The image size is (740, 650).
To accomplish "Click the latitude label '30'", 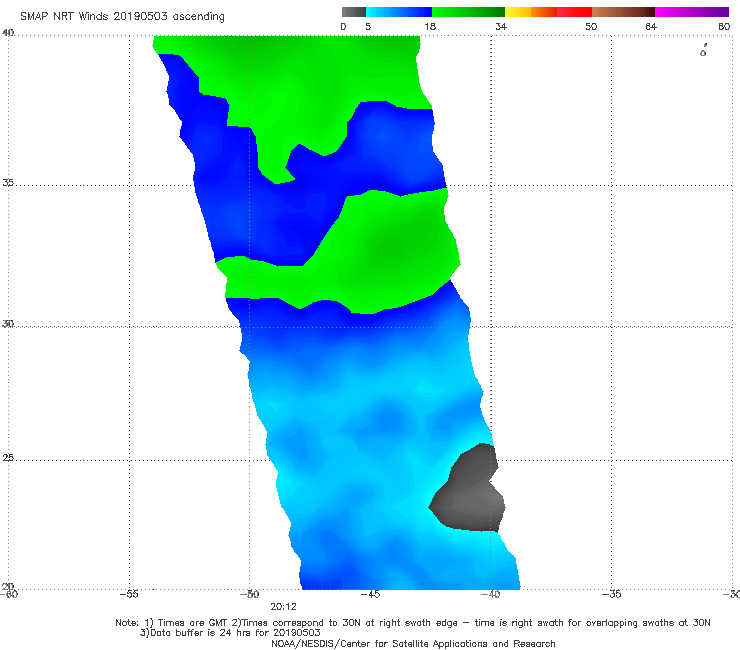I will (x=8, y=324).
